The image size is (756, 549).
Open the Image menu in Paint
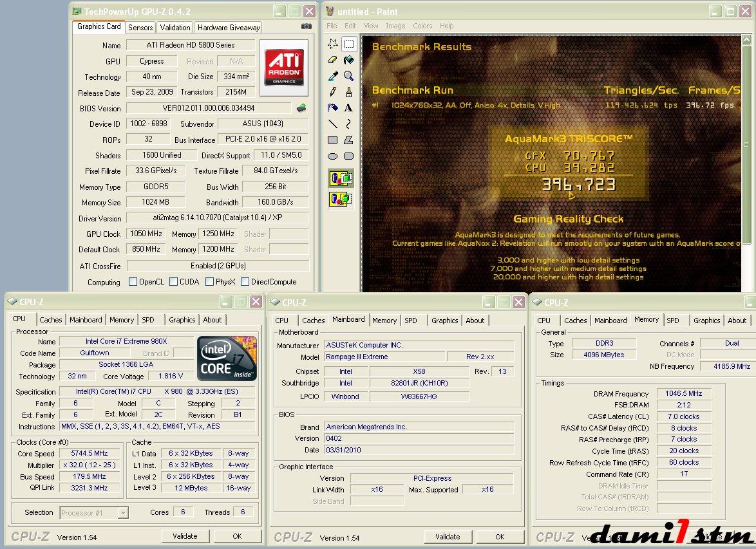point(395,26)
